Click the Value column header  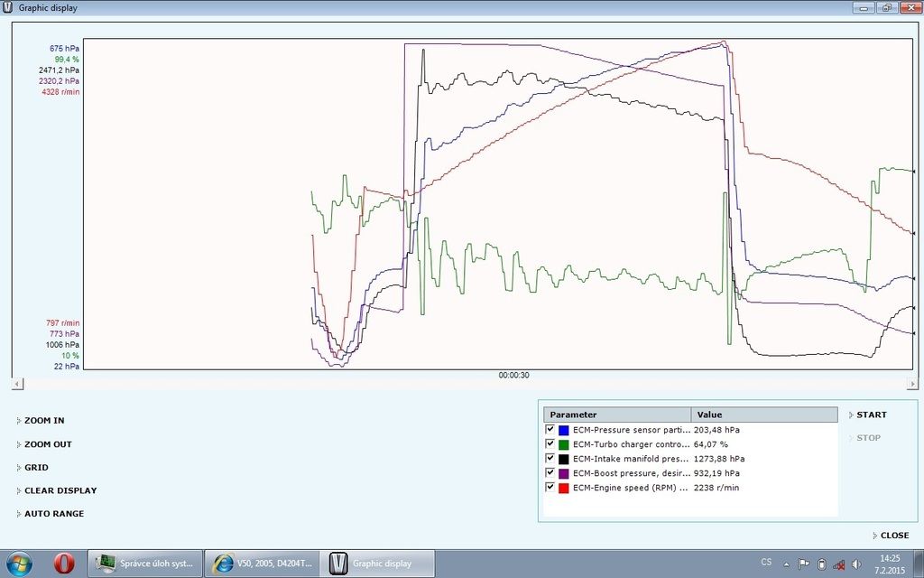click(764, 415)
